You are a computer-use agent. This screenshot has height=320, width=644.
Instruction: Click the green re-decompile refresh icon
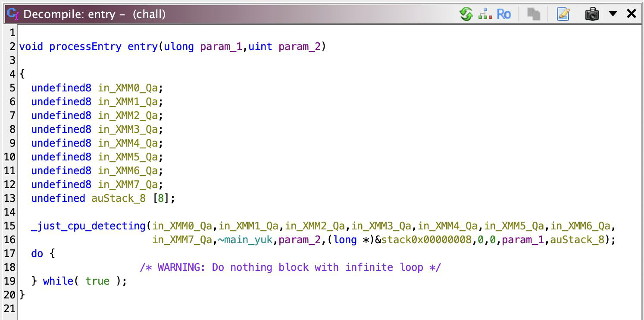tap(466, 14)
